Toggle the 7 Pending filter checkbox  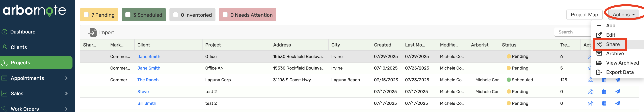86,15
